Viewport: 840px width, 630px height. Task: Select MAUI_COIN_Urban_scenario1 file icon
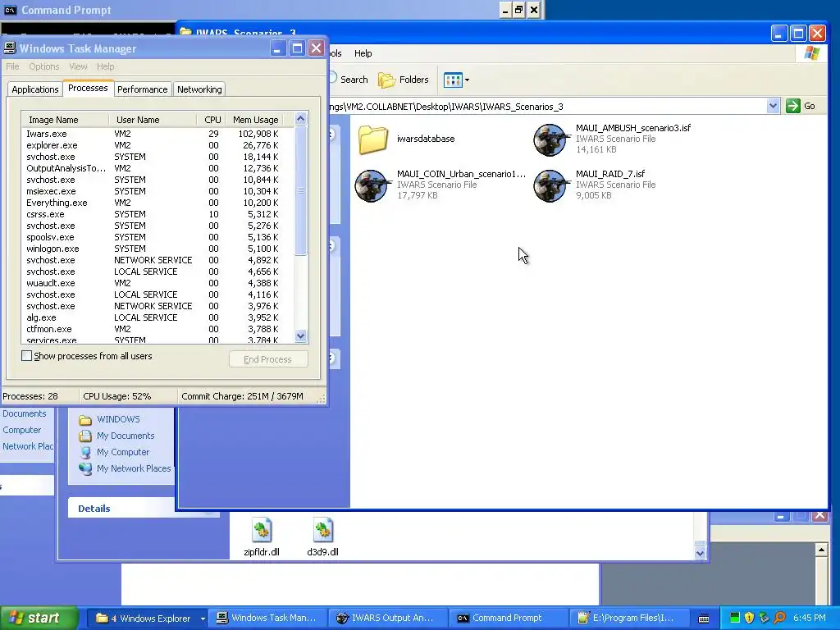(x=372, y=185)
